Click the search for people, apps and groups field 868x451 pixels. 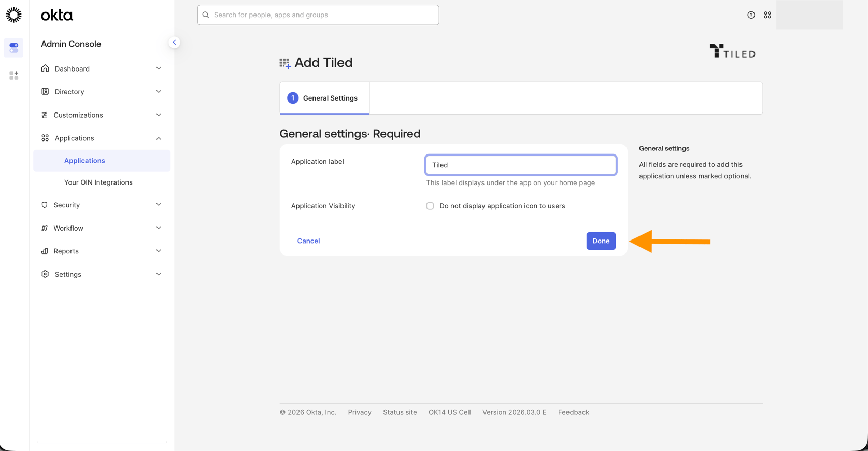click(318, 15)
